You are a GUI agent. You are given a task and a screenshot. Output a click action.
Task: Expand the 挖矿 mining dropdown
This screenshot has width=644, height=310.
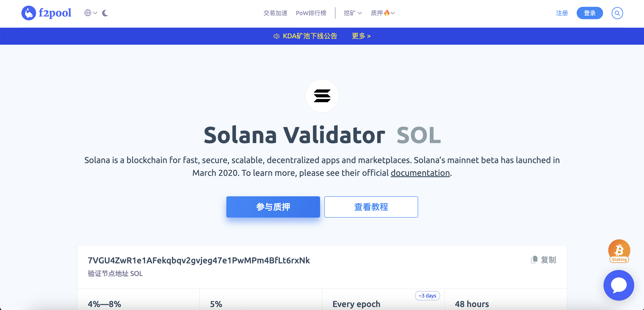click(352, 13)
